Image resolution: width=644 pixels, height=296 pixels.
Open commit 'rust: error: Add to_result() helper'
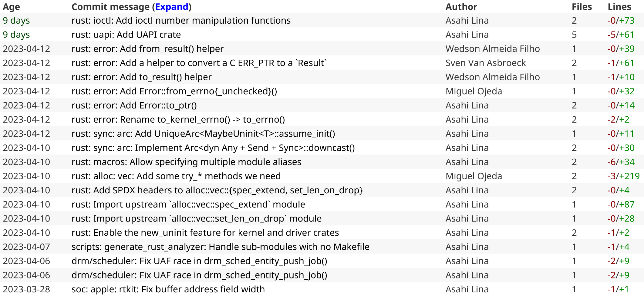(x=141, y=77)
